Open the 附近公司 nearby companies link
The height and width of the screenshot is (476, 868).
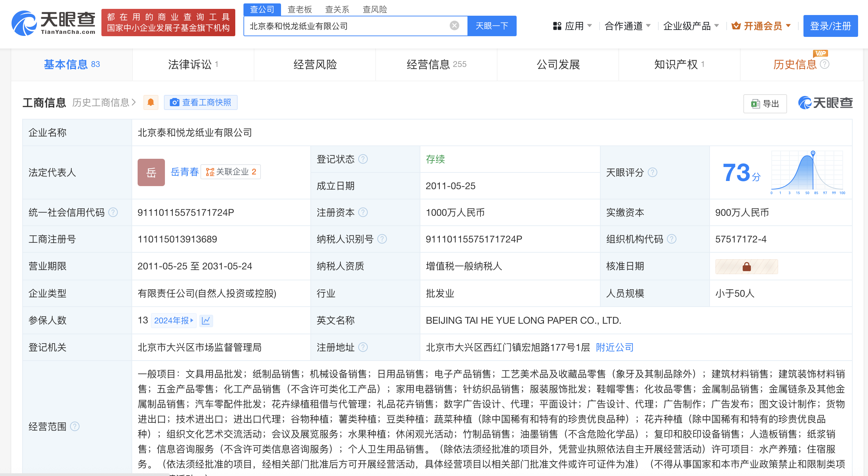pos(615,347)
